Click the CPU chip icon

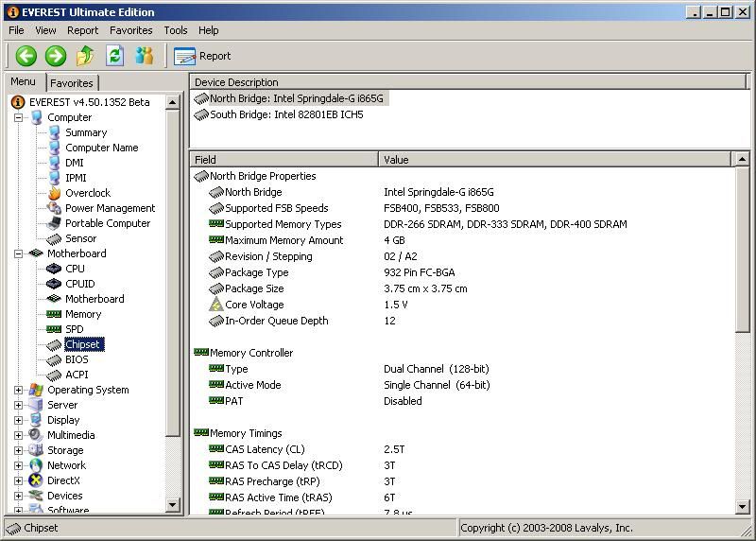click(54, 269)
